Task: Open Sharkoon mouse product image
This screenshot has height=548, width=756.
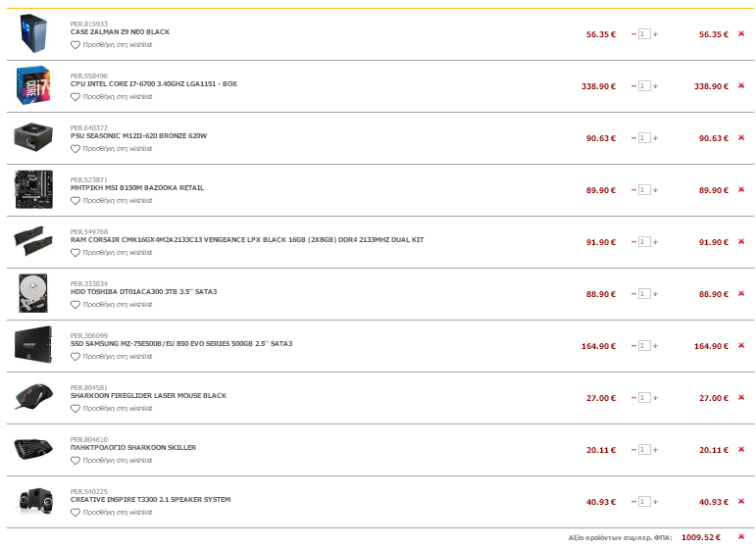Action: point(33,397)
